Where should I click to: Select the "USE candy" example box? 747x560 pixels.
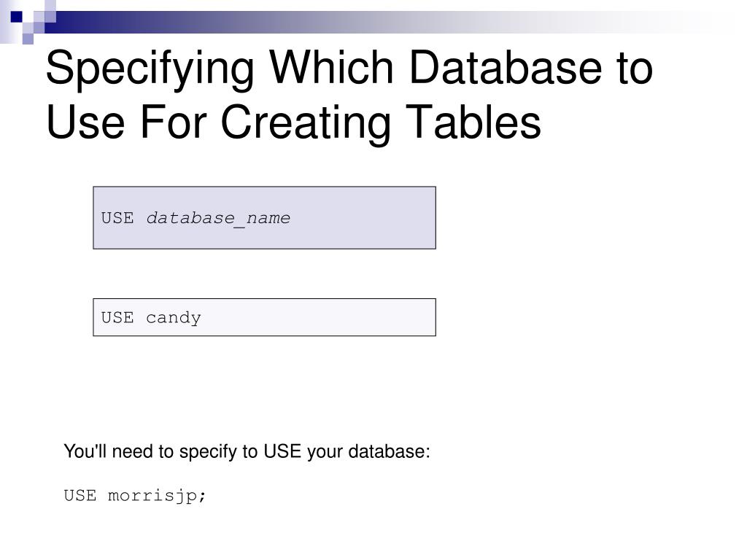[264, 317]
